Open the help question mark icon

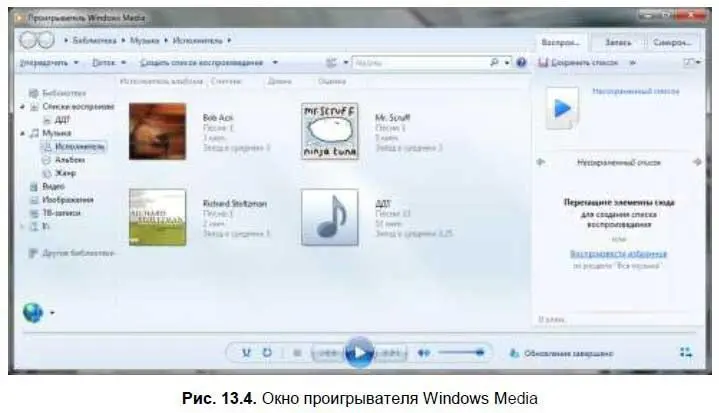coord(521,62)
